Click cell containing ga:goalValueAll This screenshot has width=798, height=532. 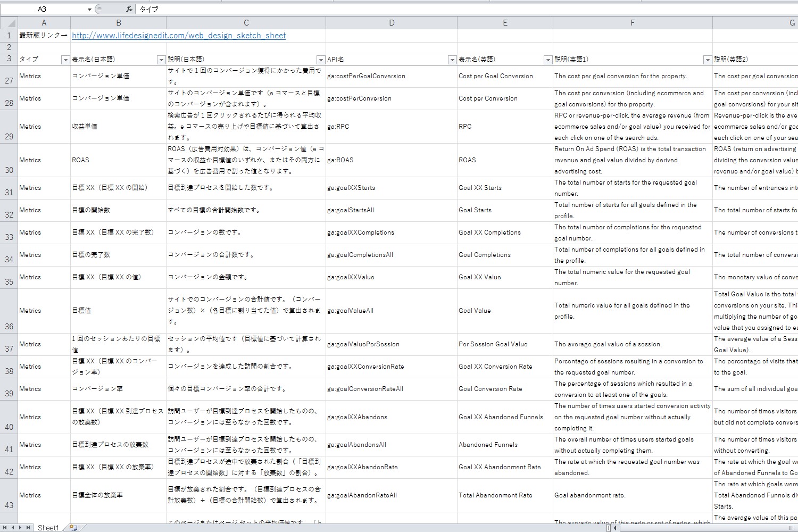pyautogui.click(x=392, y=311)
